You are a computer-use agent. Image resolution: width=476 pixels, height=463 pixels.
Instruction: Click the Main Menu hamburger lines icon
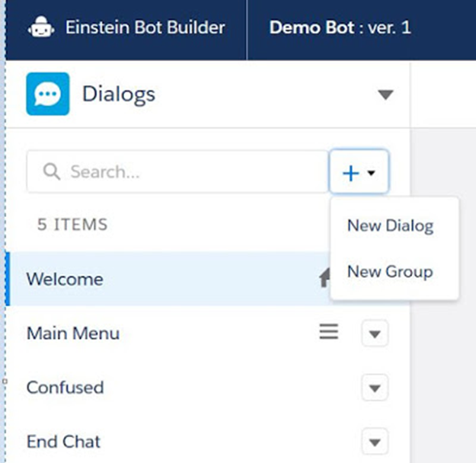[329, 331]
